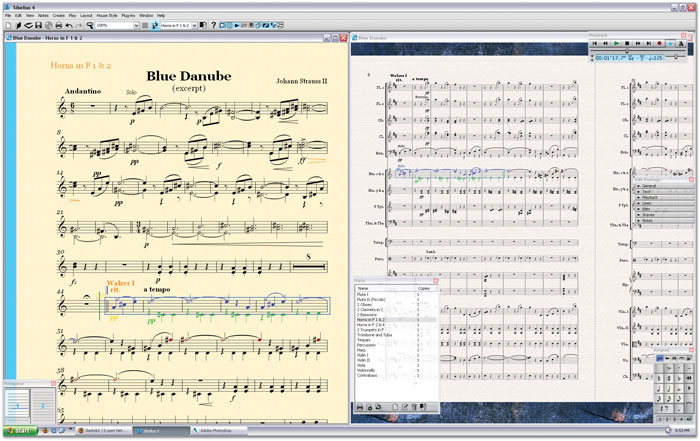Image resolution: width=700 pixels, height=441 pixels.
Task: Click the delete part trash icon in Parts window
Action: click(414, 407)
